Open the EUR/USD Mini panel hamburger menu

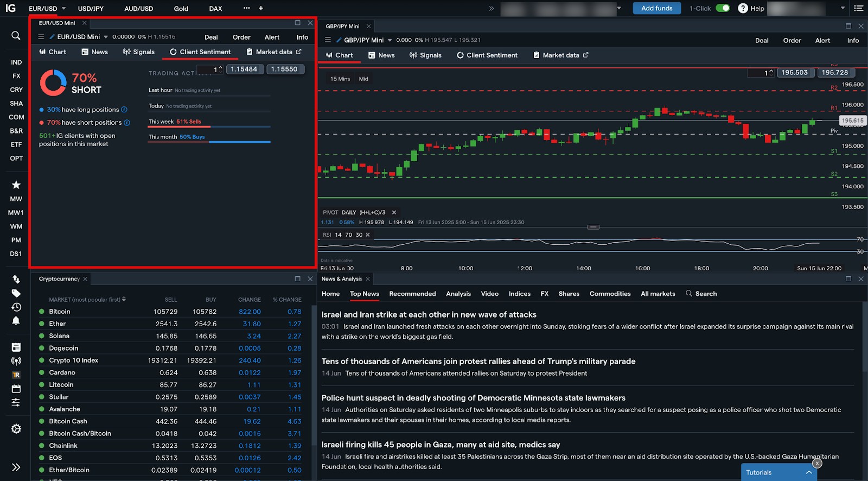coord(41,36)
